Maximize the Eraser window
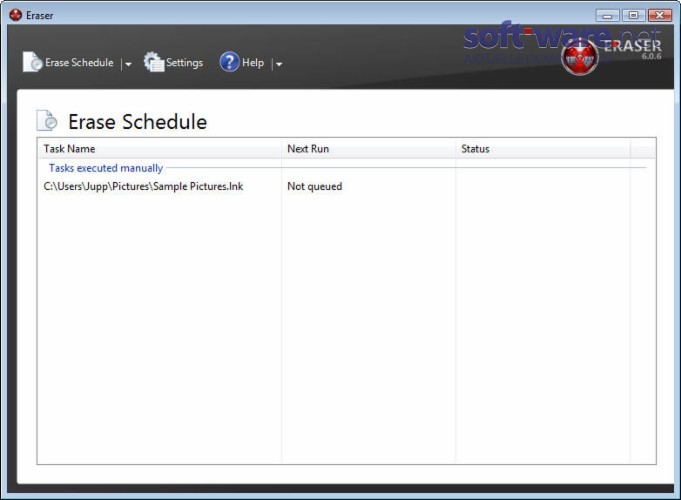 coord(633,16)
